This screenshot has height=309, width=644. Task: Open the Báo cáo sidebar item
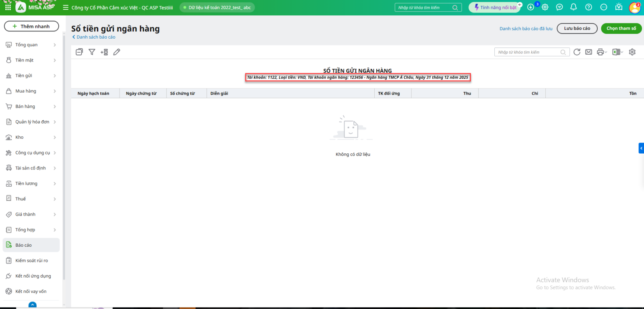click(x=31, y=245)
